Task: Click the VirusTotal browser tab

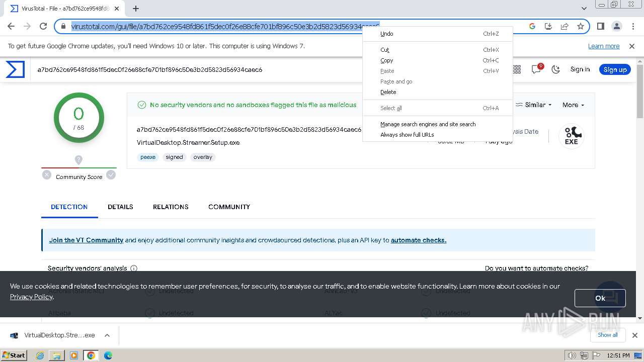Action: tap(64, 9)
